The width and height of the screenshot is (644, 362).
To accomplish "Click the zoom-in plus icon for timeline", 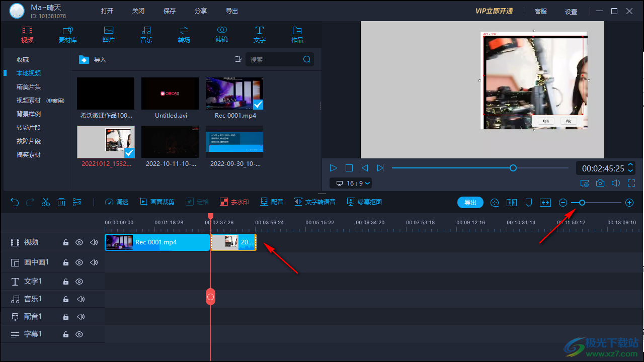I will [629, 203].
